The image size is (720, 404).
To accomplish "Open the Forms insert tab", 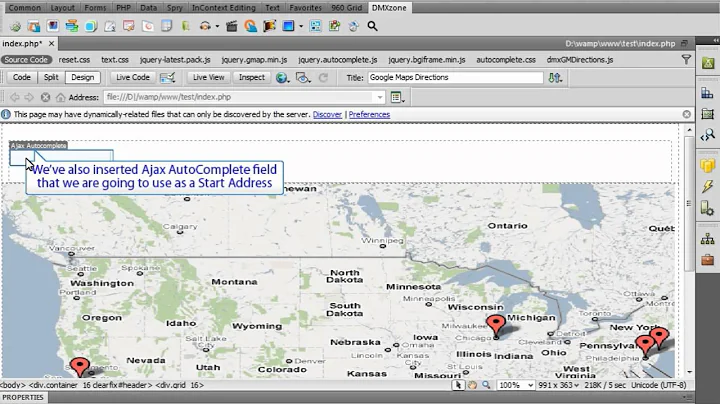I will coord(95,8).
